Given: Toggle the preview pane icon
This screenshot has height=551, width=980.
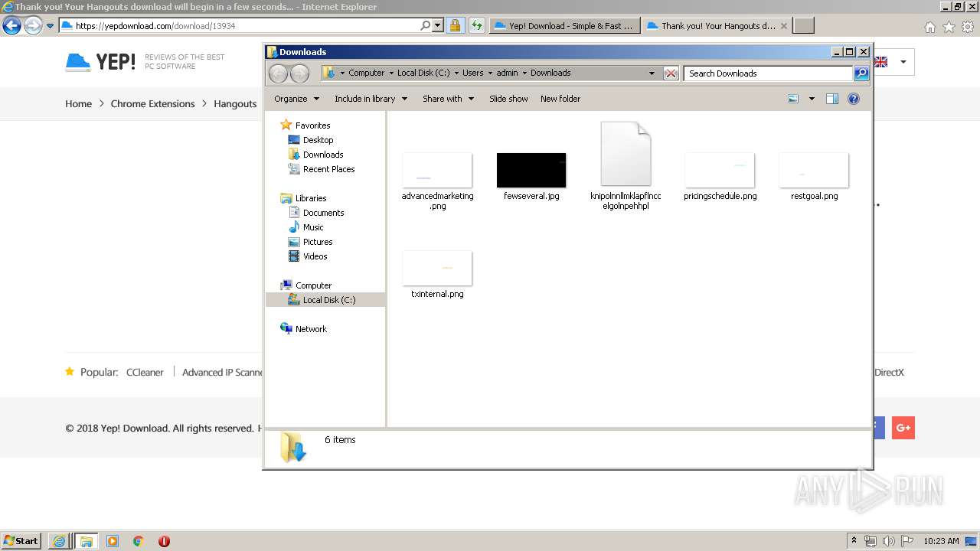Looking at the screenshot, I should click(x=832, y=99).
